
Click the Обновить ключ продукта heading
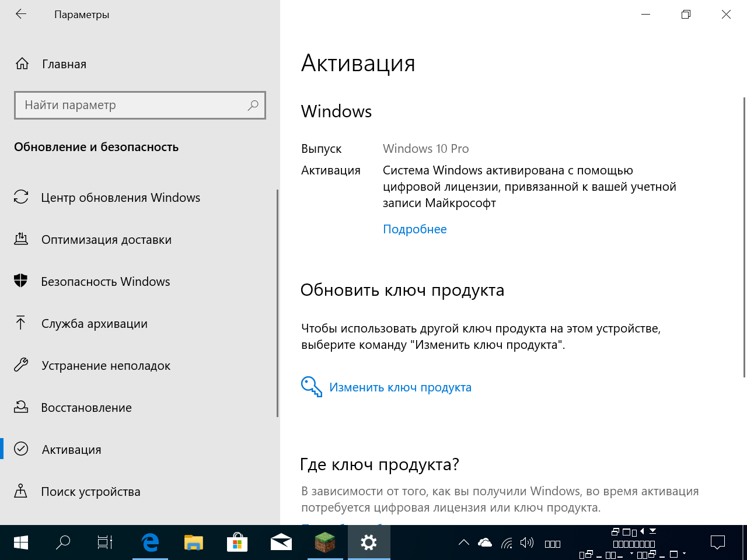[x=403, y=290]
